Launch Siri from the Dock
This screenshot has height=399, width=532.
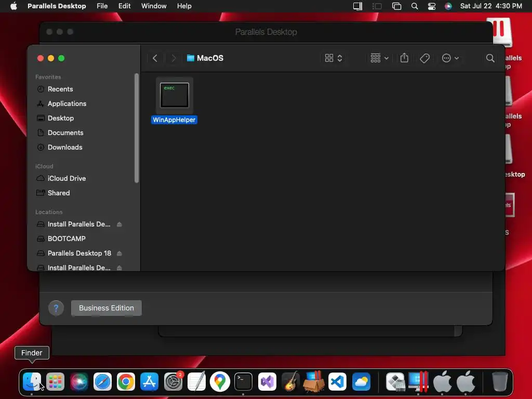79,381
